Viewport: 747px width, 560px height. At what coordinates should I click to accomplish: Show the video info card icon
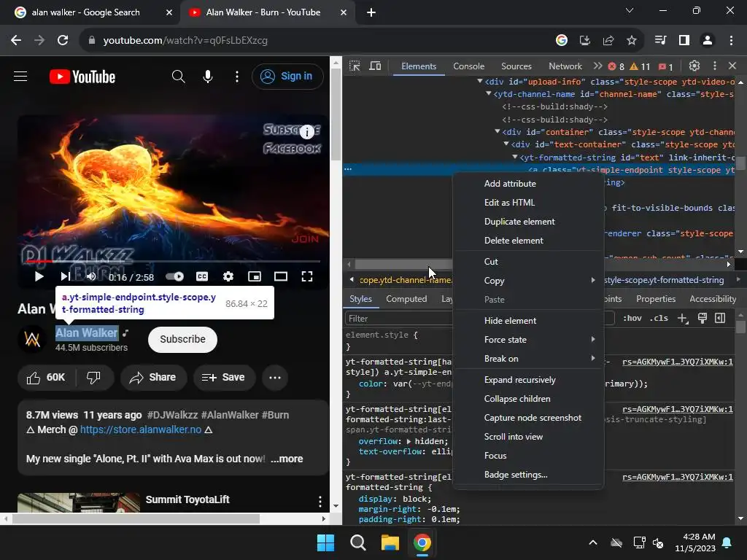(307, 131)
